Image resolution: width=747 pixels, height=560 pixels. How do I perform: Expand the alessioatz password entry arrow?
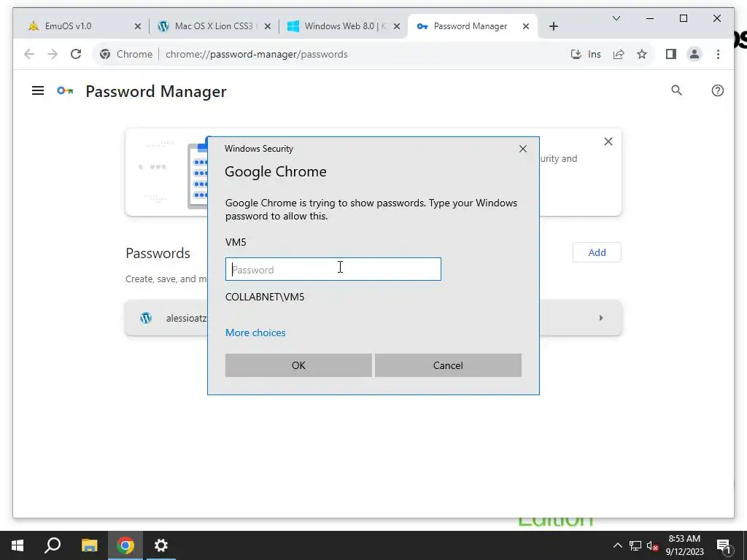click(601, 318)
